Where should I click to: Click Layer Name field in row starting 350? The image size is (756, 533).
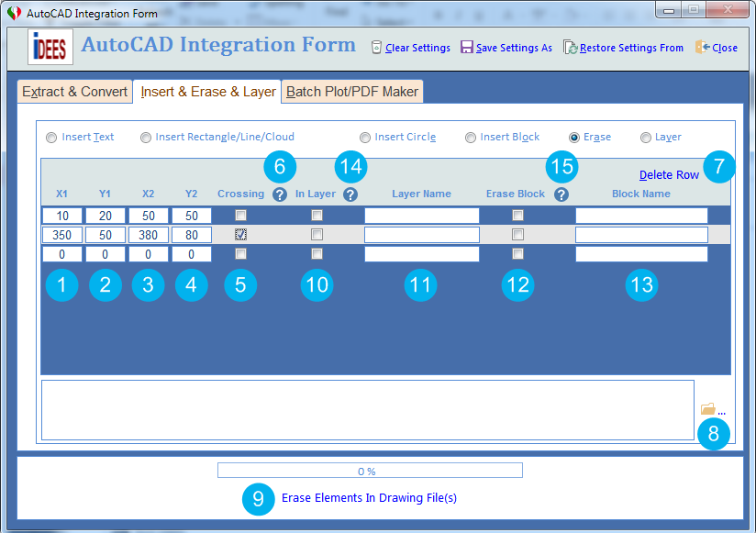pos(422,235)
